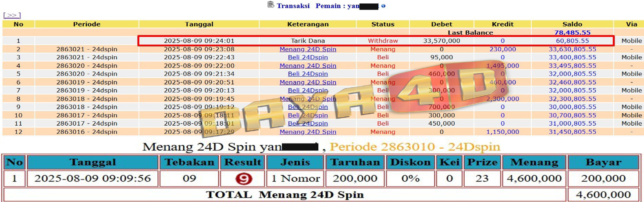This screenshot has width=644, height=202.
Task: Open Menang 24D Spin link in row 2
Action: (308, 49)
